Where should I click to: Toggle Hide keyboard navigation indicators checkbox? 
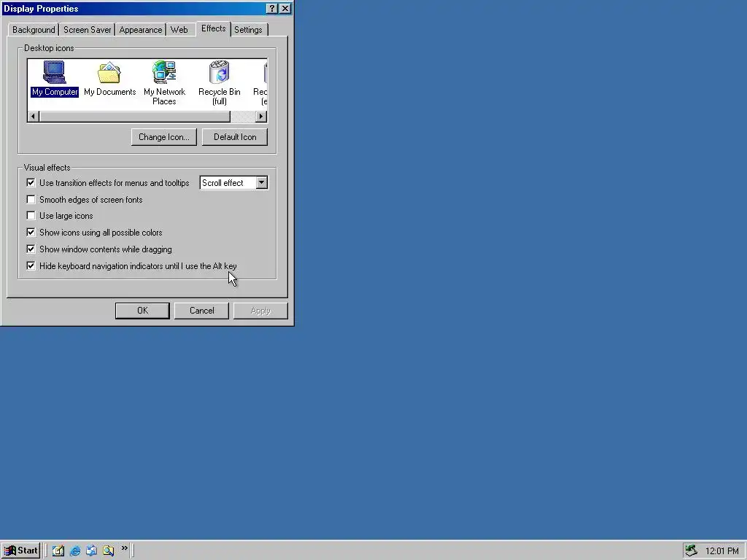pyautogui.click(x=31, y=265)
